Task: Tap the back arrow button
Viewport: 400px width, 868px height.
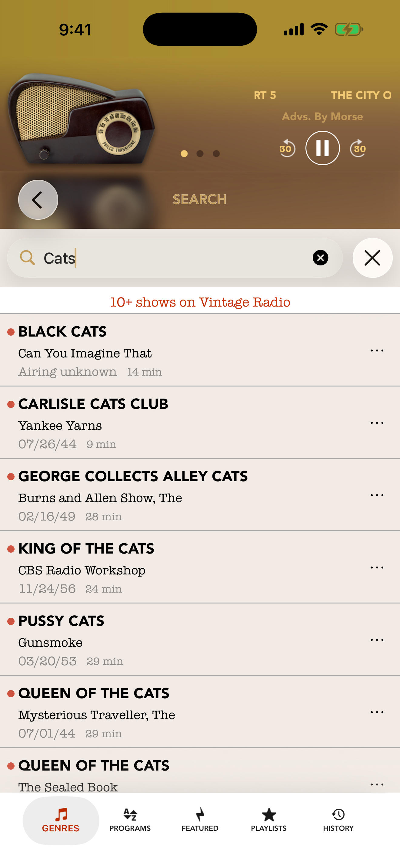Action: coord(38,200)
